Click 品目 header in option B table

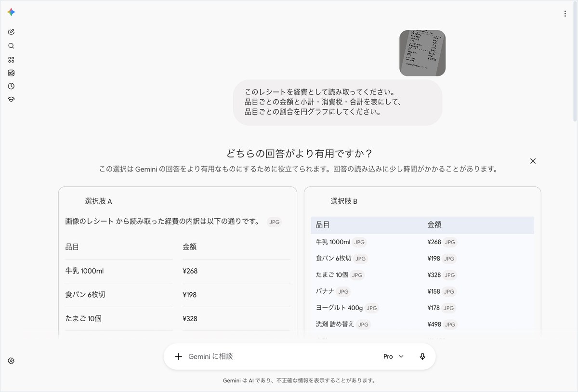[323, 225]
